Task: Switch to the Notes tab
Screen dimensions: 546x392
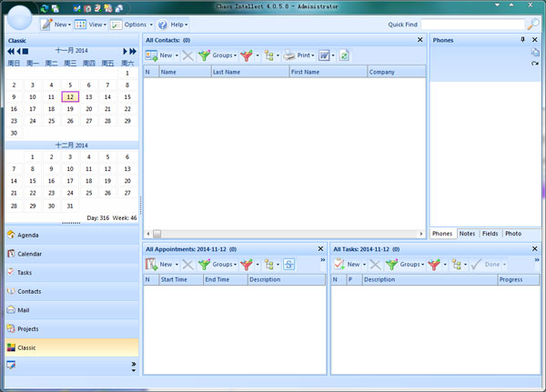Action: tap(468, 234)
